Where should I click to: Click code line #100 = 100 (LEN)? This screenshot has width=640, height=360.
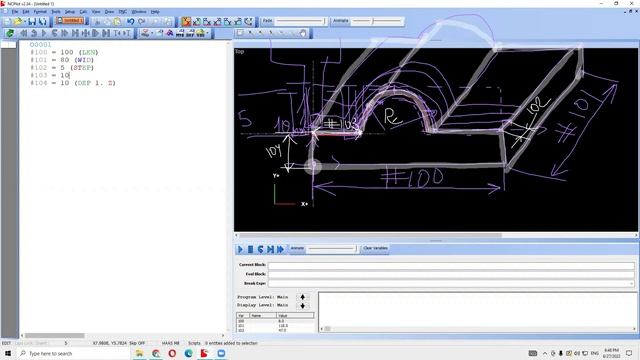click(x=64, y=52)
